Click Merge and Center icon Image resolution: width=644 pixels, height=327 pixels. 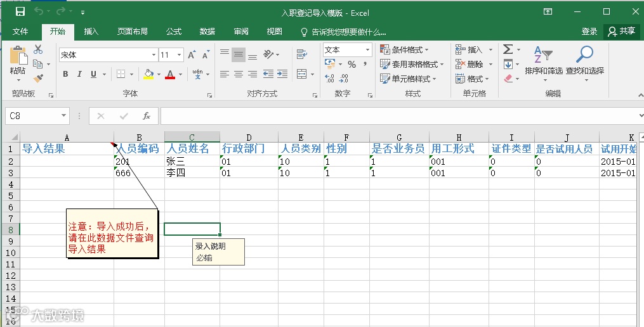(x=302, y=74)
